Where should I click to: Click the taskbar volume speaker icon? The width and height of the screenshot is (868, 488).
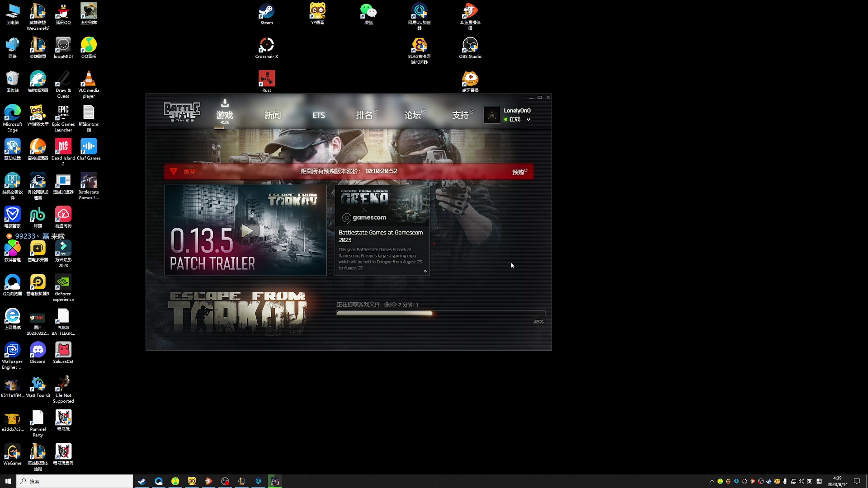[x=801, y=481]
